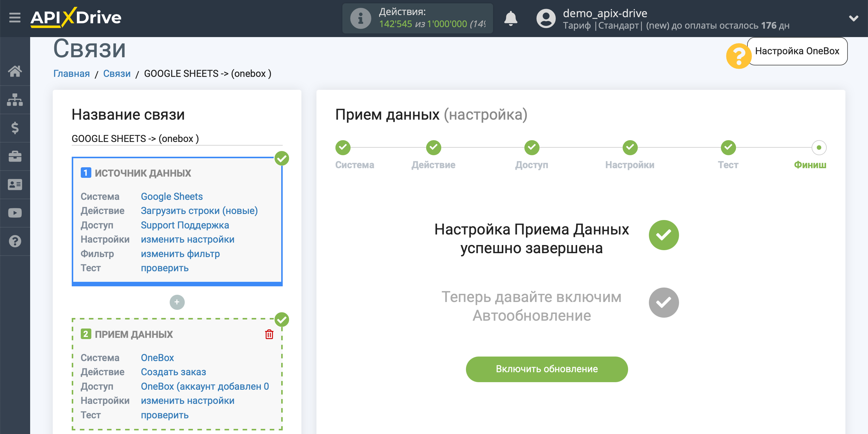
Task: Open the actions info icon
Action: 360,18
